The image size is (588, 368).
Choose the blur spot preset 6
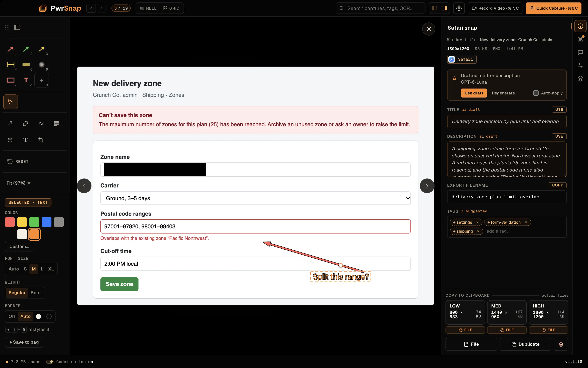pos(42,65)
